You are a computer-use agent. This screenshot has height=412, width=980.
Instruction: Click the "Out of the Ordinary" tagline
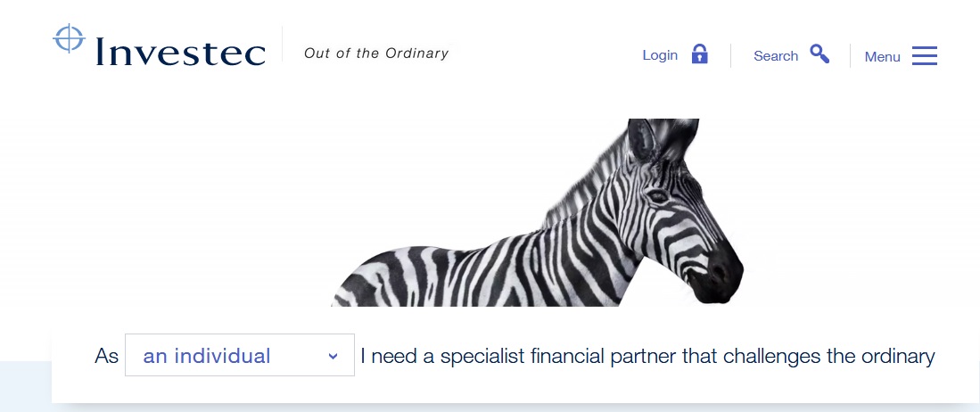point(376,54)
